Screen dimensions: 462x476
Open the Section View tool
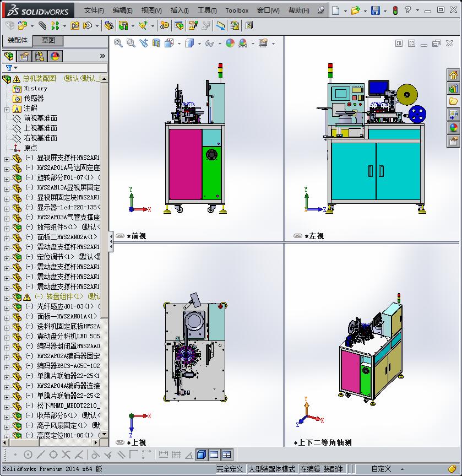[x=156, y=44]
